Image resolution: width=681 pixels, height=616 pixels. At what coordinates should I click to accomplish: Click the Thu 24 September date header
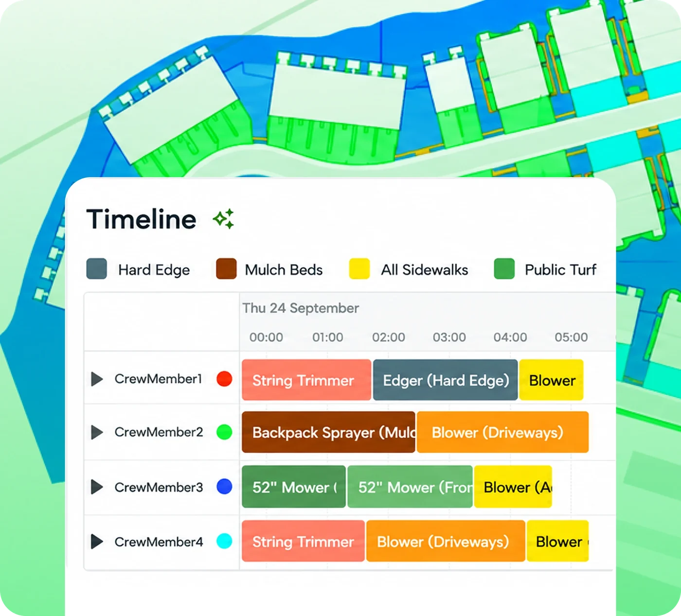(301, 308)
